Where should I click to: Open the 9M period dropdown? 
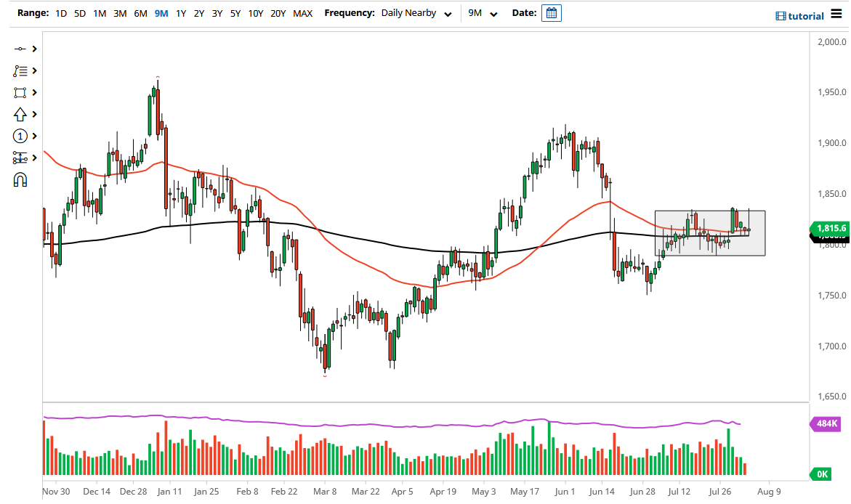point(483,13)
